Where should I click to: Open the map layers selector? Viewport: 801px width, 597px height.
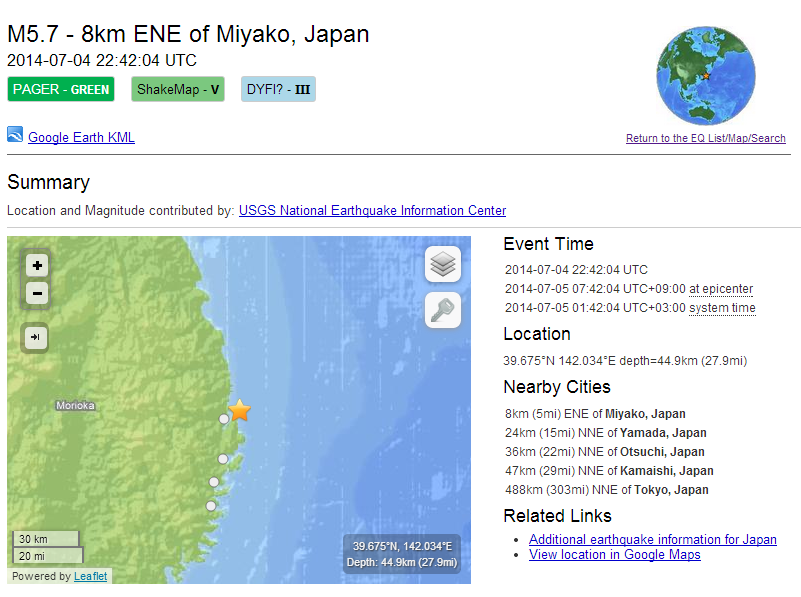(443, 265)
